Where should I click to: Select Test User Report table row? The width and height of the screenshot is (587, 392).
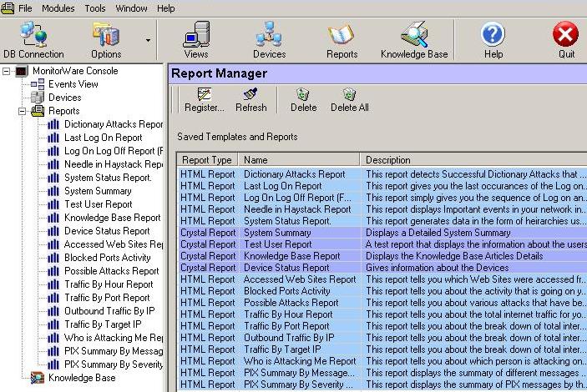(382, 244)
